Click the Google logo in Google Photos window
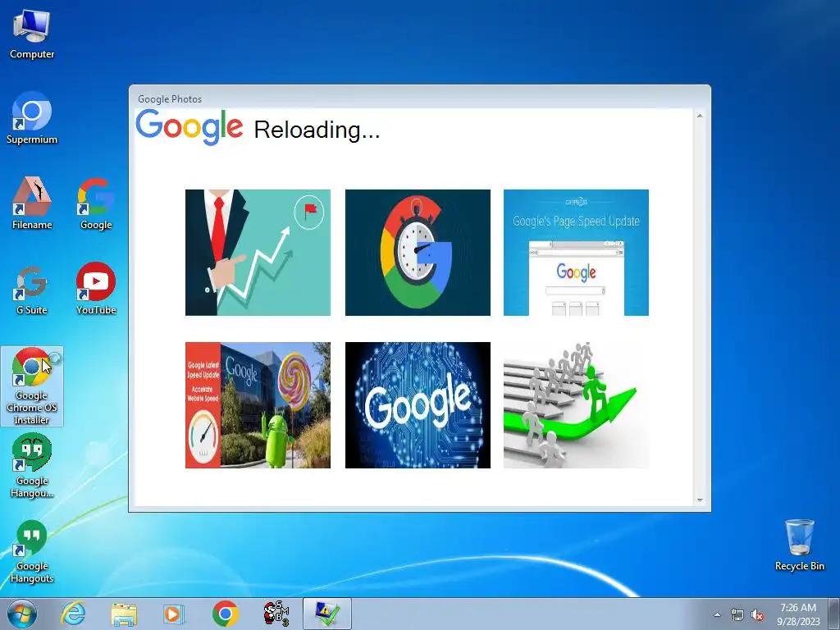840x630 pixels. [x=189, y=127]
